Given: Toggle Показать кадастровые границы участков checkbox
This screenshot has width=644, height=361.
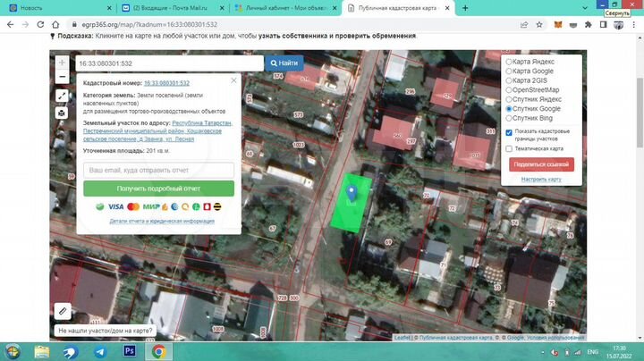Looking at the screenshot, I should (509, 132).
